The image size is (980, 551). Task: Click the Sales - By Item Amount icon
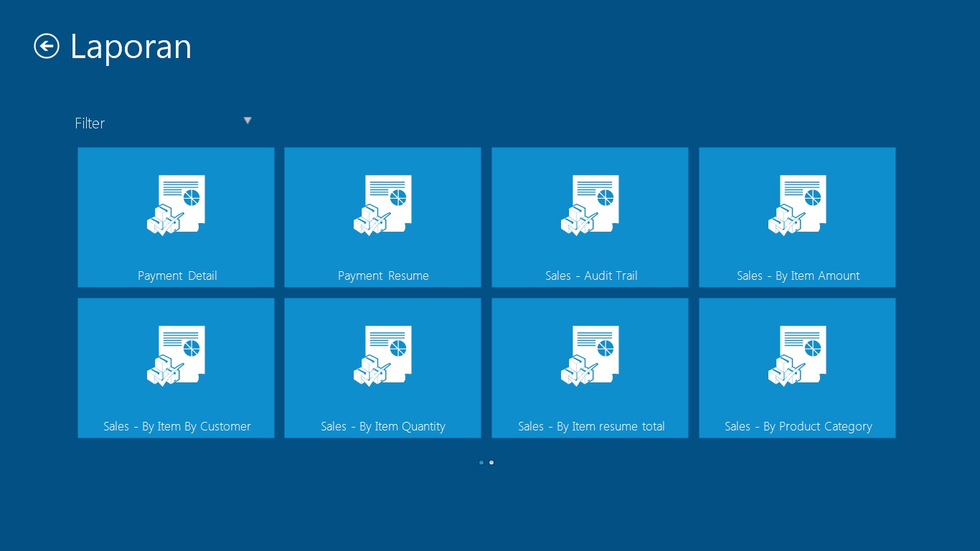click(x=797, y=205)
